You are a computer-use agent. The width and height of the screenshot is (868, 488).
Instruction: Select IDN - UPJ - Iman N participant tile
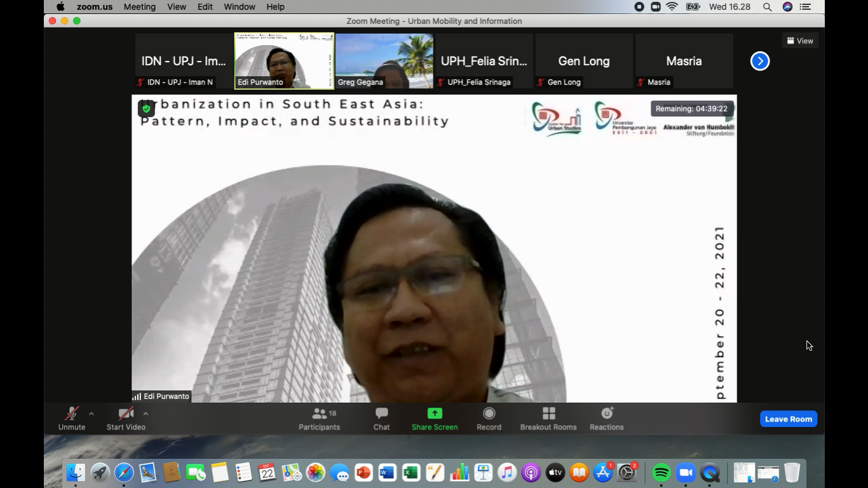tap(184, 61)
